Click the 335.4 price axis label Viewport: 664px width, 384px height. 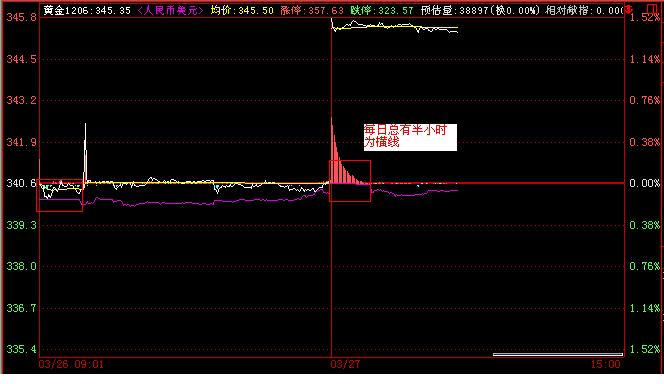21,349
